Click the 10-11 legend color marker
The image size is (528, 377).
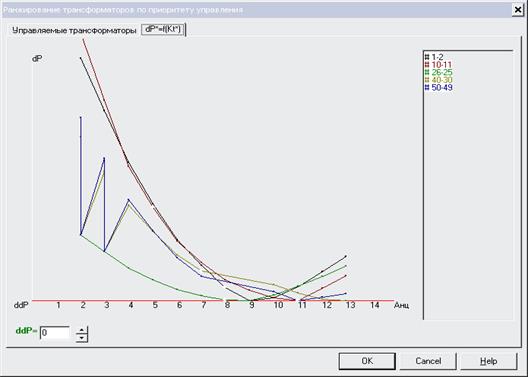[427, 65]
